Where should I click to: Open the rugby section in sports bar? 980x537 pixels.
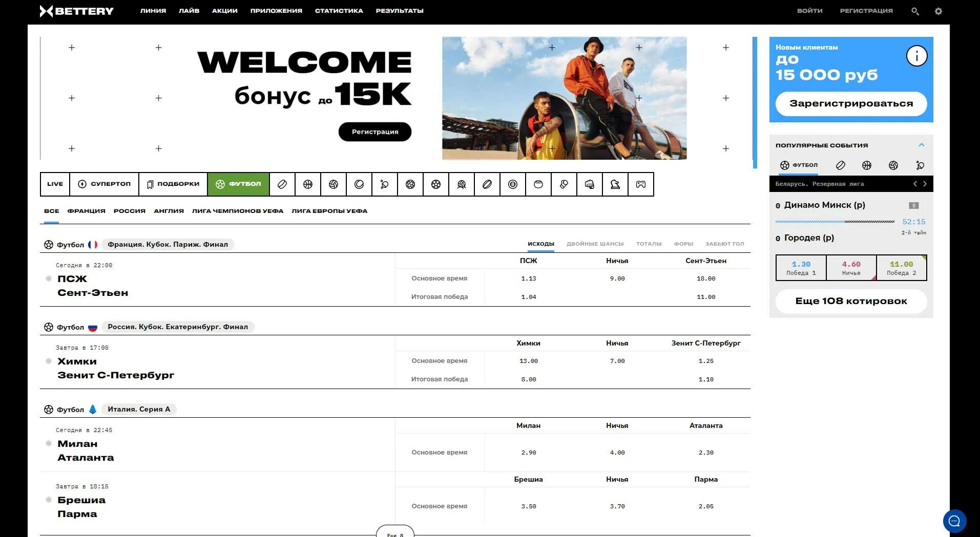coord(487,184)
